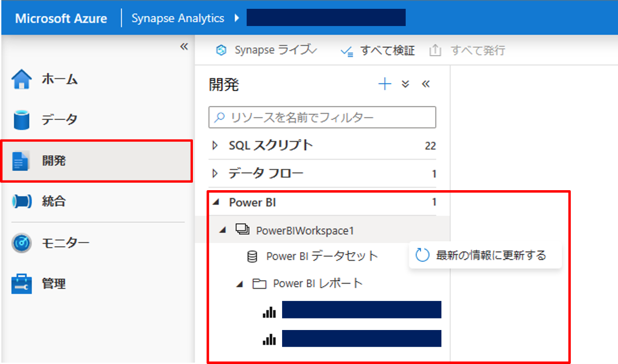Select Power BI レポート folder
618x364 pixels.
[x=318, y=283]
